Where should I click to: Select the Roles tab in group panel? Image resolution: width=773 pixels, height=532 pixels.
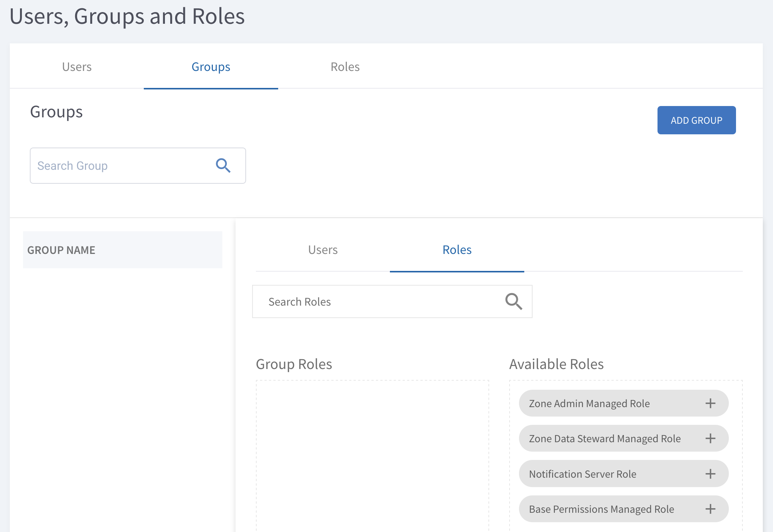coord(457,250)
